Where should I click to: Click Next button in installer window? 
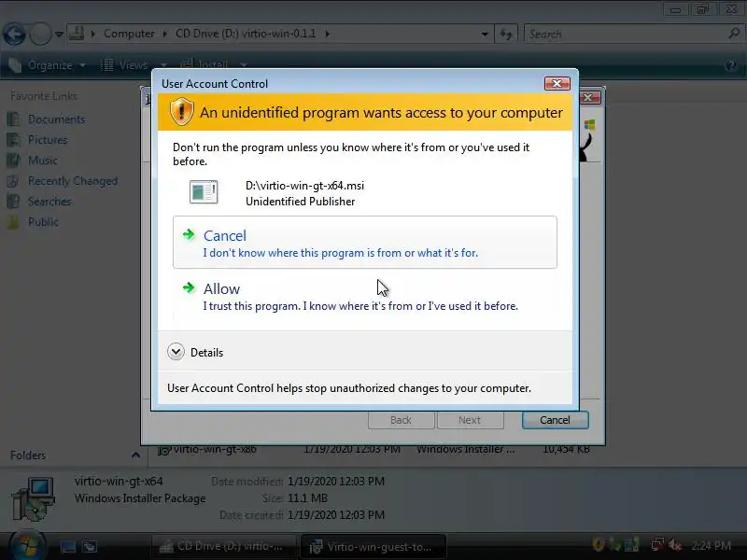[x=470, y=420]
